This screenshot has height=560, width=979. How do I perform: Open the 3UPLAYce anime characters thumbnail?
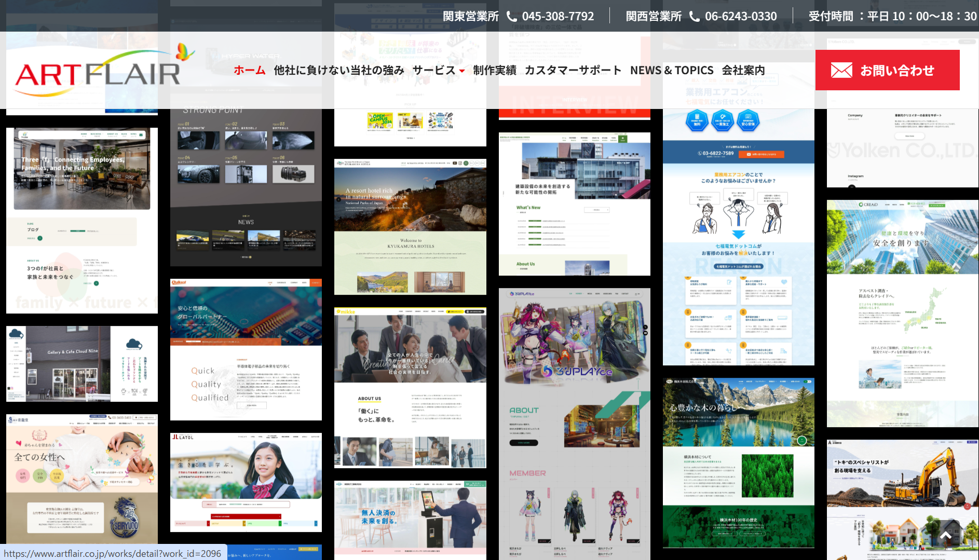point(574,424)
